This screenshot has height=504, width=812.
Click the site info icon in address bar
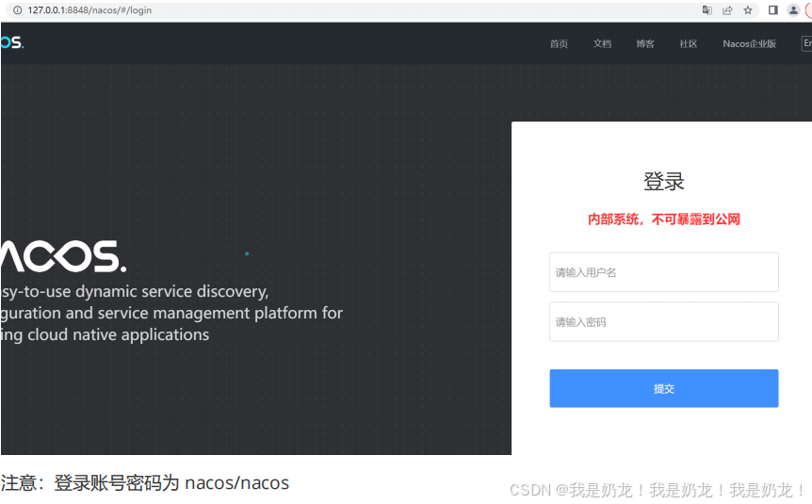(x=17, y=10)
